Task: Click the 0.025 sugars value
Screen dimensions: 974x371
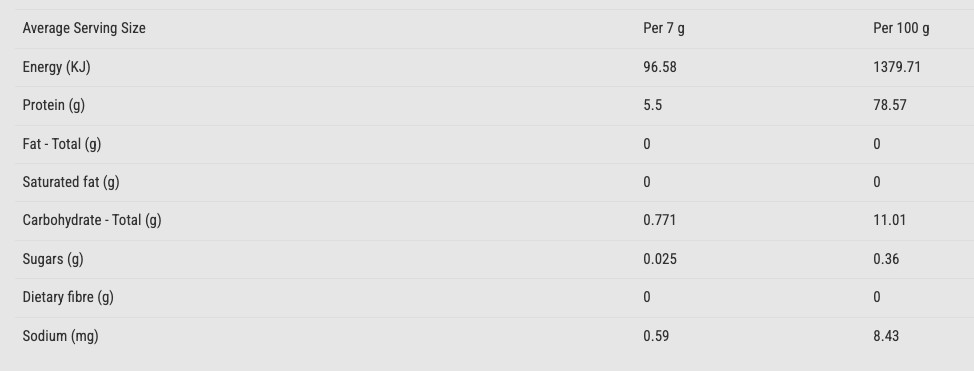Action: pyautogui.click(x=660, y=259)
